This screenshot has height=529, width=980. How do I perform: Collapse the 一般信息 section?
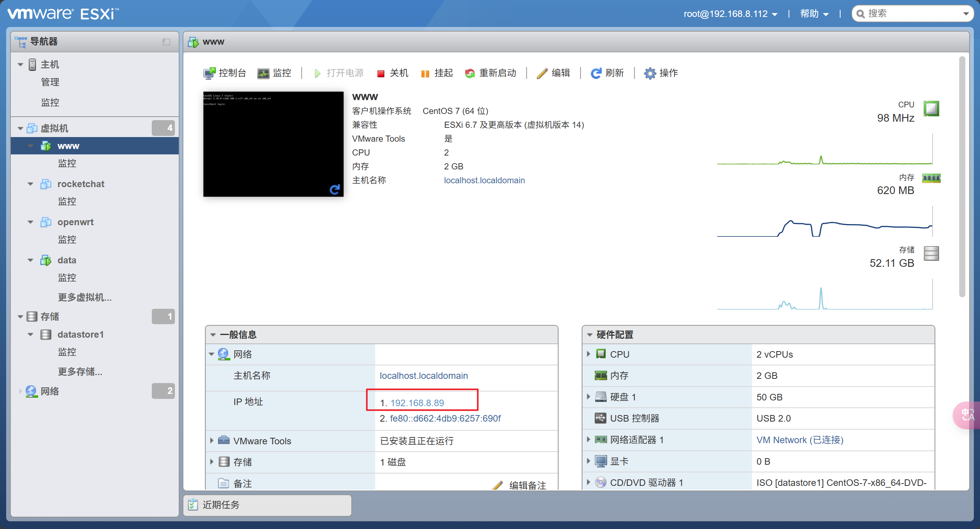click(x=213, y=335)
